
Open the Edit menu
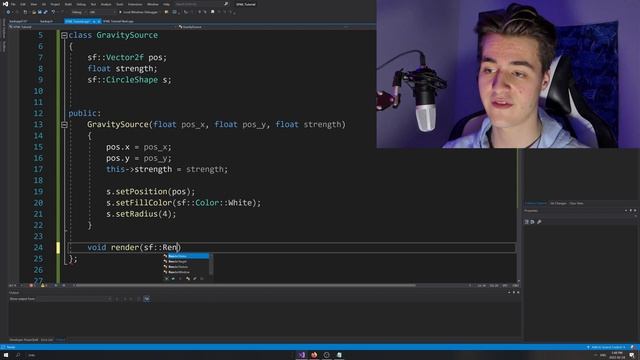(x=23, y=4)
